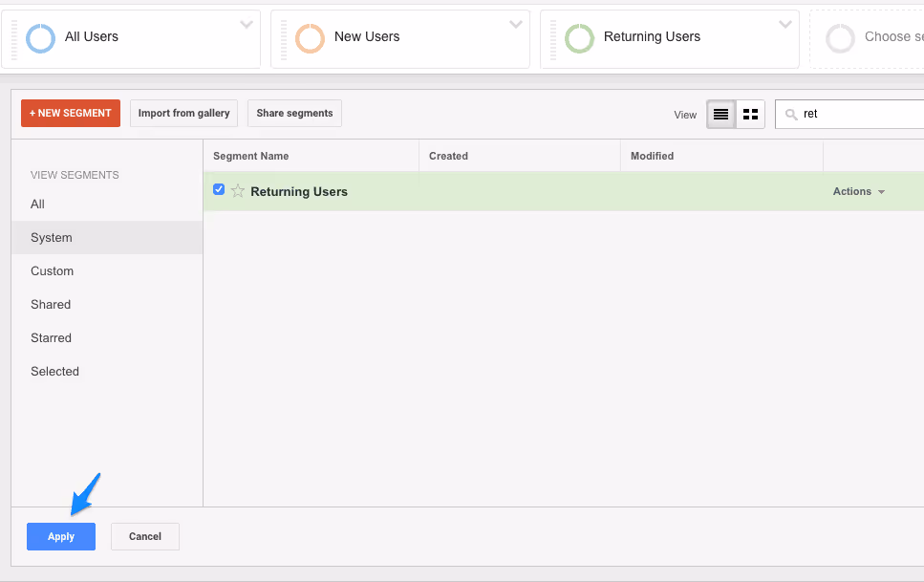Expand the New Users segment chip chevron

(515, 24)
